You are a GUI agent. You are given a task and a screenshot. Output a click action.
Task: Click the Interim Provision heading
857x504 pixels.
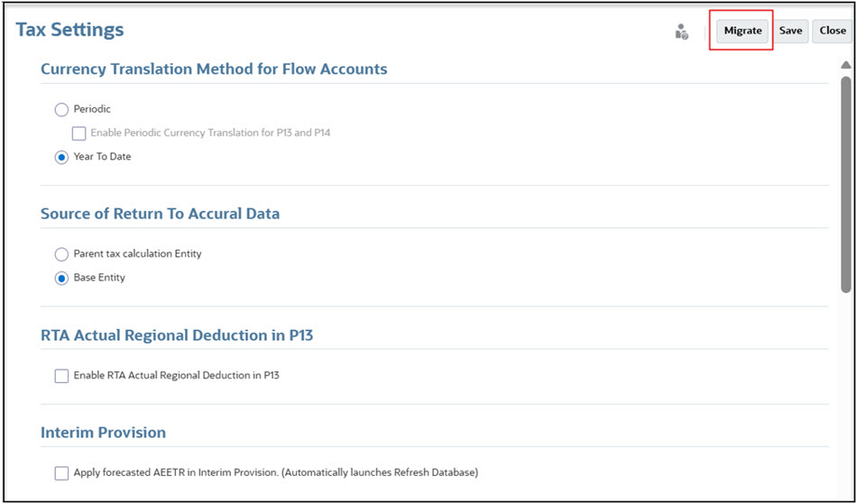point(104,433)
